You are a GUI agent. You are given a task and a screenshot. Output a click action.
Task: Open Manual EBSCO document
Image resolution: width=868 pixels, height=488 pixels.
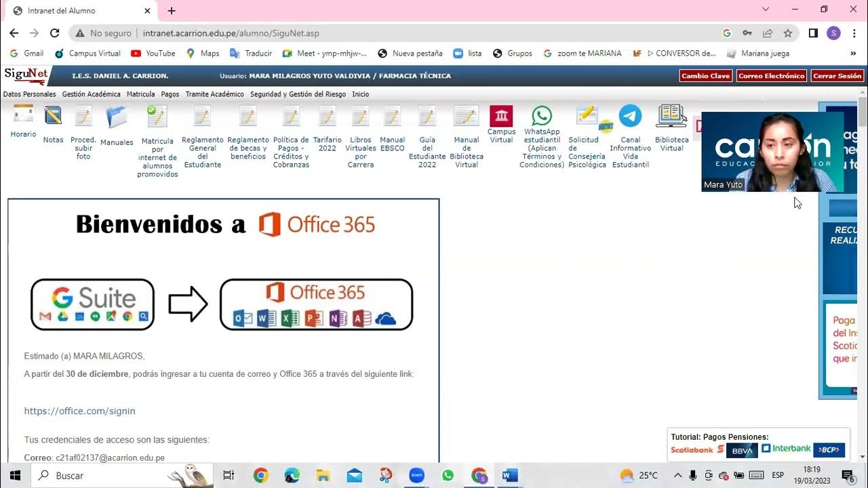tap(392, 117)
